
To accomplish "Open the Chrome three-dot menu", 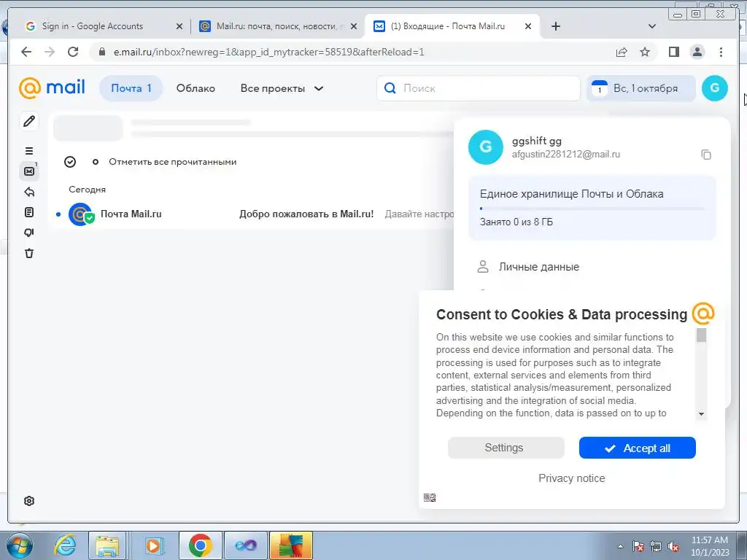I will click(721, 52).
